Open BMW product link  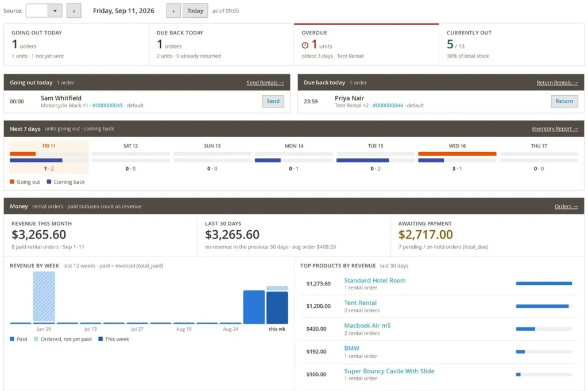click(352, 349)
